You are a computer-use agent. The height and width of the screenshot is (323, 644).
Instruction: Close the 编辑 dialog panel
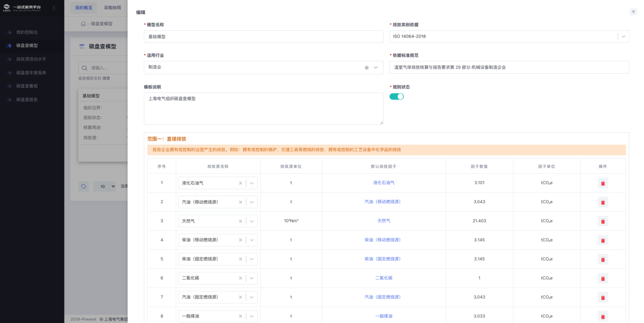633,12
